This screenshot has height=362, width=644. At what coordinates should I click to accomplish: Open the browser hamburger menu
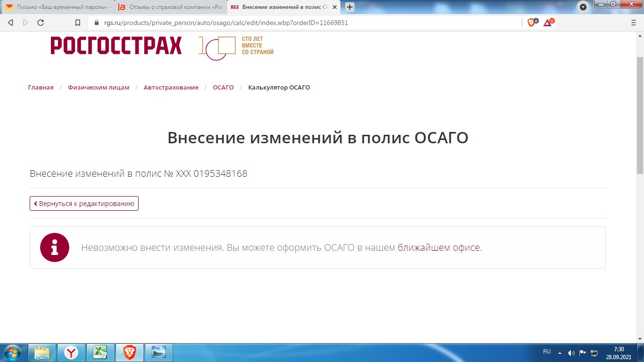tap(634, 23)
